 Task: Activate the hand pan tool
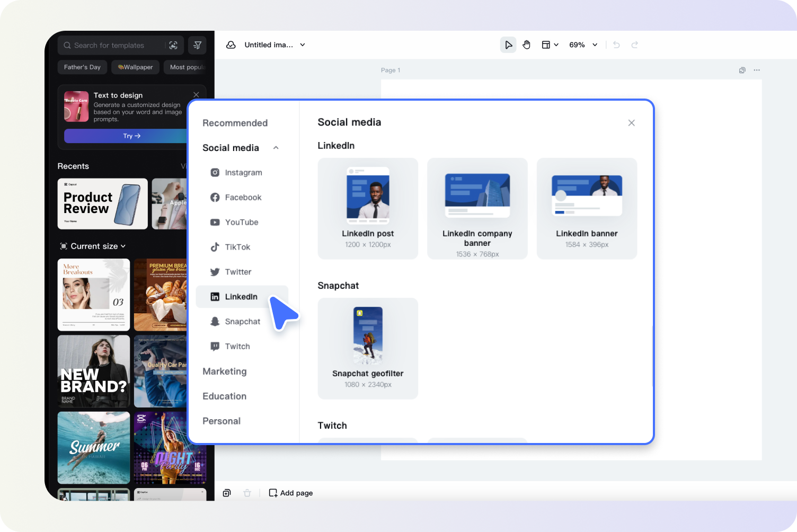(526, 45)
